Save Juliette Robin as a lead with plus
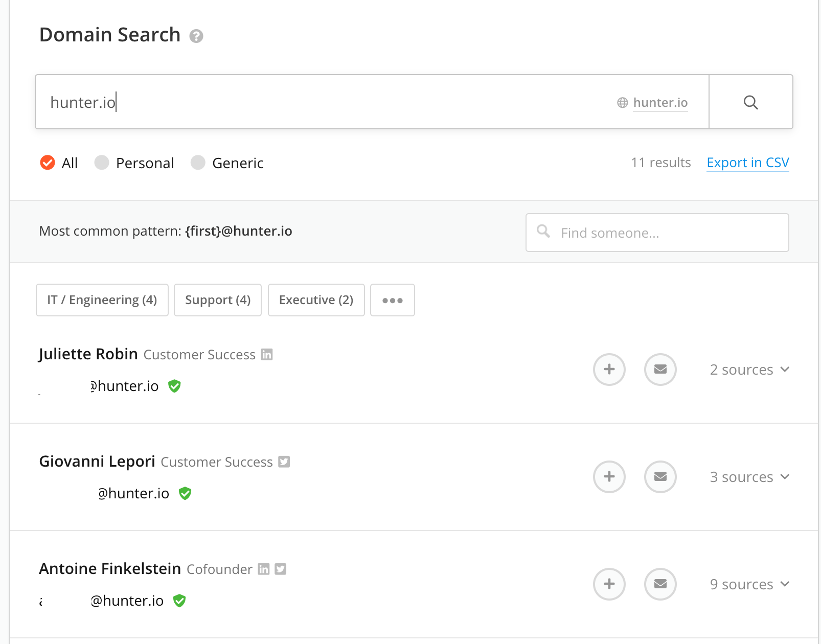 (609, 369)
